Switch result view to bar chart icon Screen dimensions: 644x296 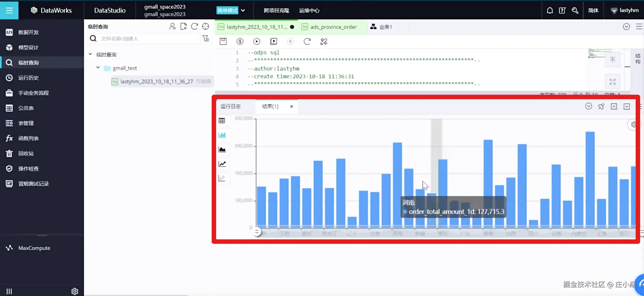coord(222,135)
